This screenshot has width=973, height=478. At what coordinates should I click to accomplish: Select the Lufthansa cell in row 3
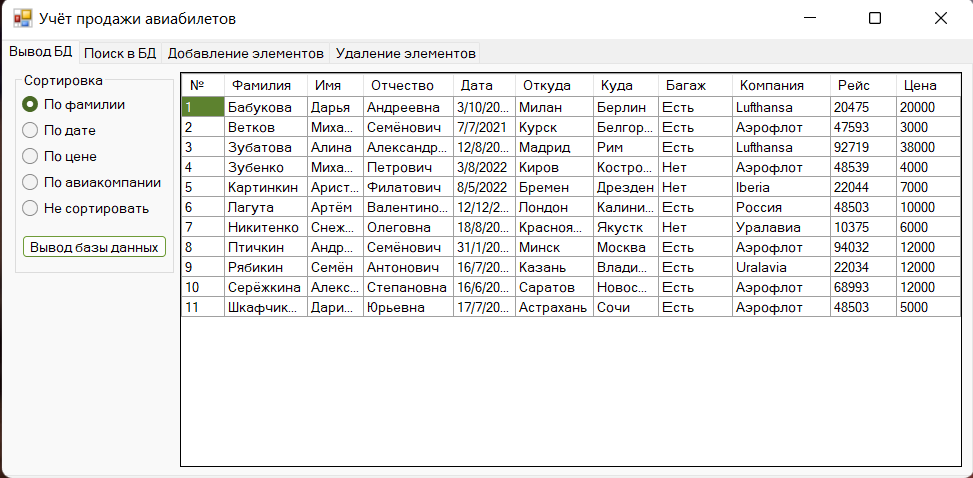(x=781, y=148)
